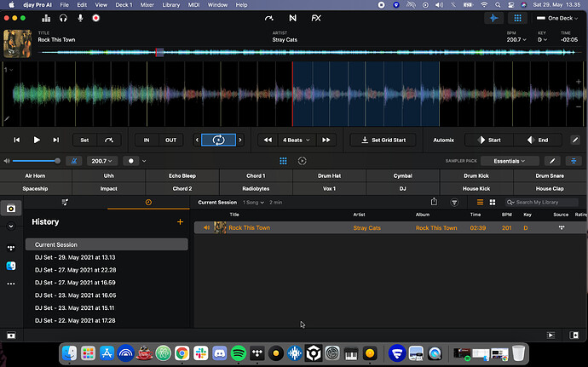Click the share export icon in library

pyautogui.click(x=434, y=202)
